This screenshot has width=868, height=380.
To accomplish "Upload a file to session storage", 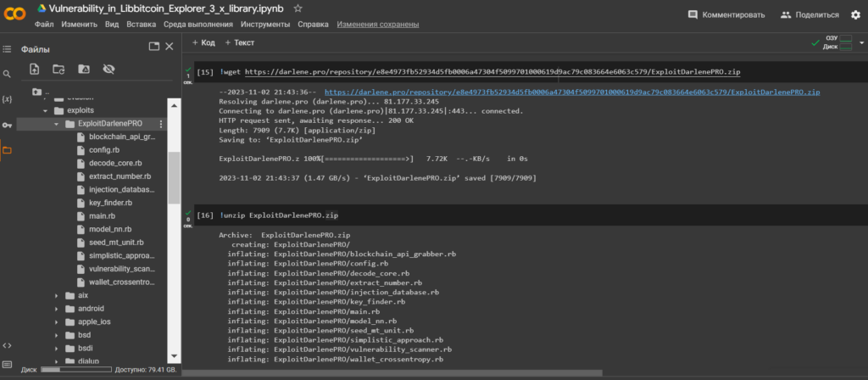I will (x=34, y=69).
